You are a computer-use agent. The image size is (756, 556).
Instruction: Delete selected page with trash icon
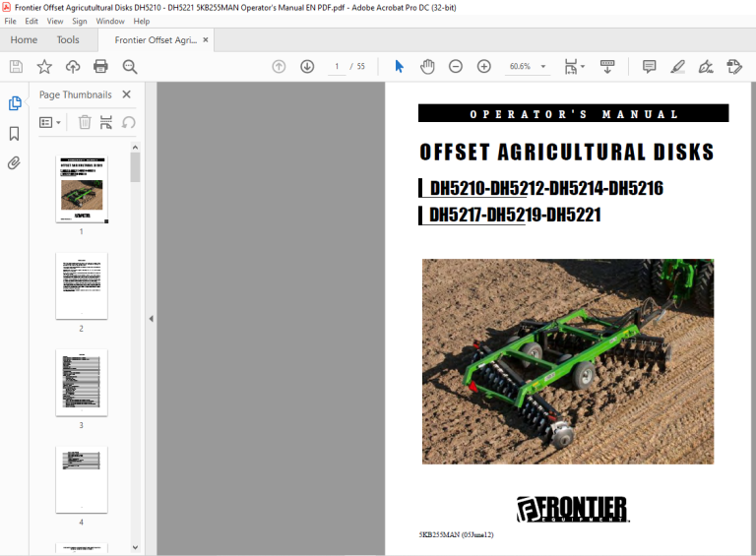(85, 122)
